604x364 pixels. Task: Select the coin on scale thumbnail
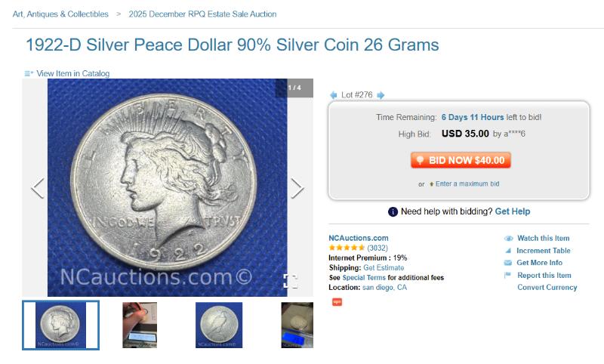[x=297, y=325]
